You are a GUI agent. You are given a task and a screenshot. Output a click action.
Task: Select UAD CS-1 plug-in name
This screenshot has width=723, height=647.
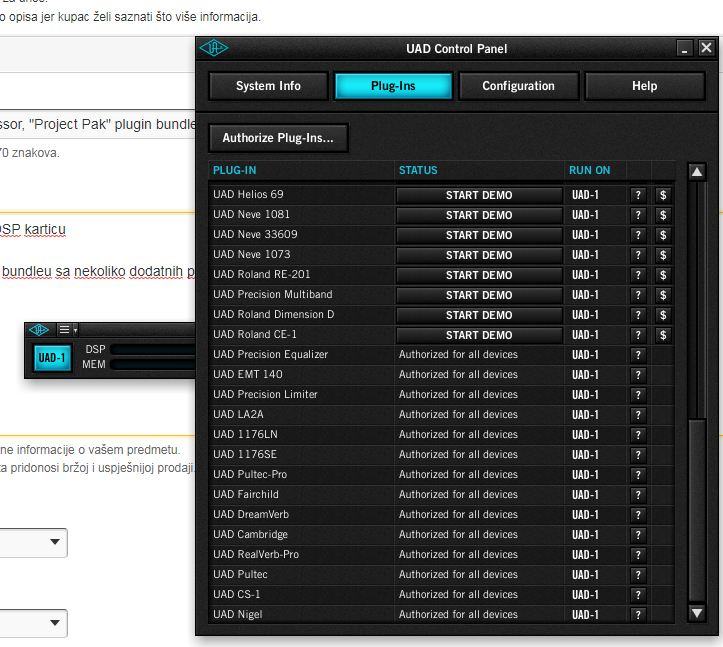[x=237, y=594]
